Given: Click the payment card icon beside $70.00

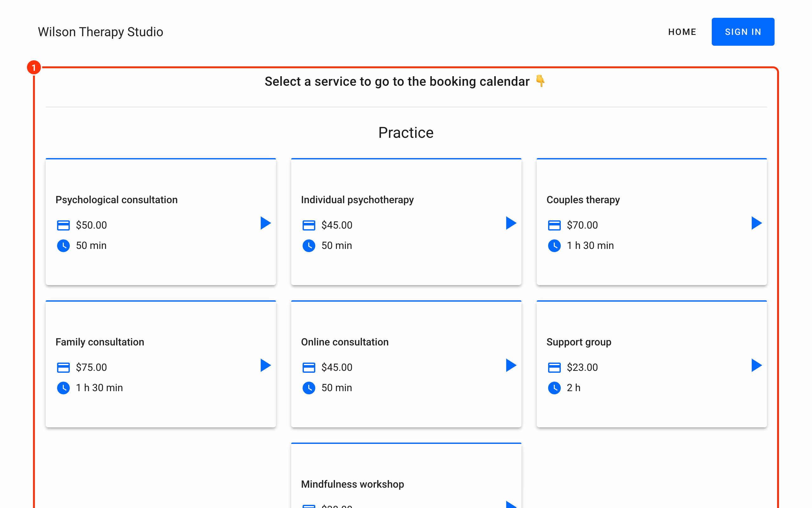Looking at the screenshot, I should coord(554,225).
